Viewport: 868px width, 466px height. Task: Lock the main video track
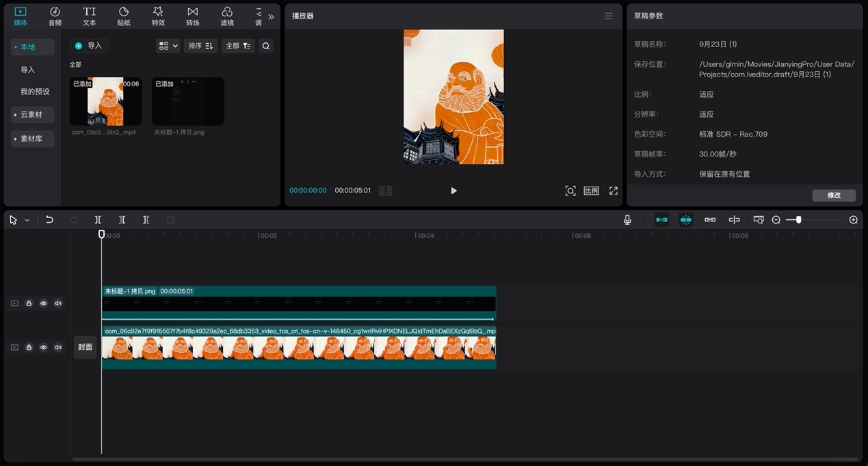[29, 347]
